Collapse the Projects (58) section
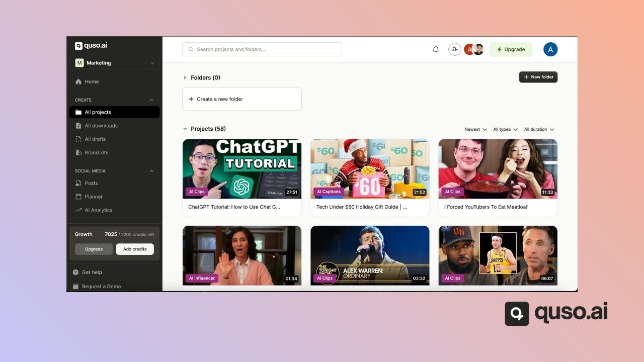 tap(185, 129)
